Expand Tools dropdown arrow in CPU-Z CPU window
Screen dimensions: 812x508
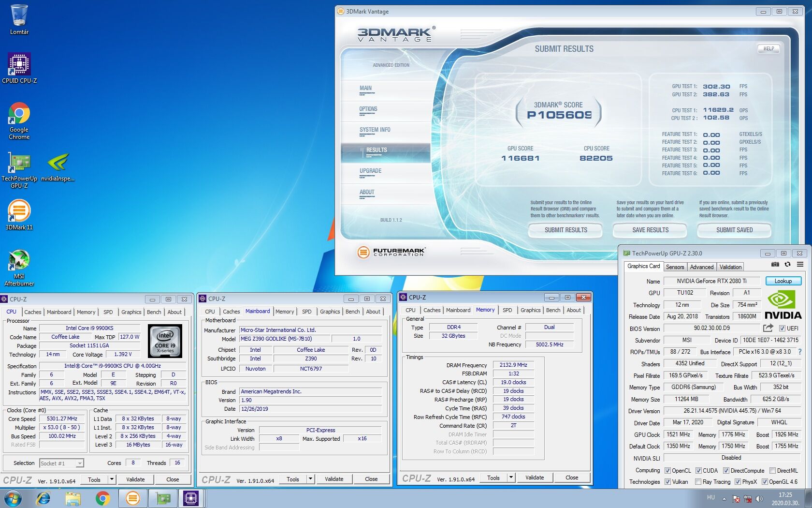coord(112,479)
